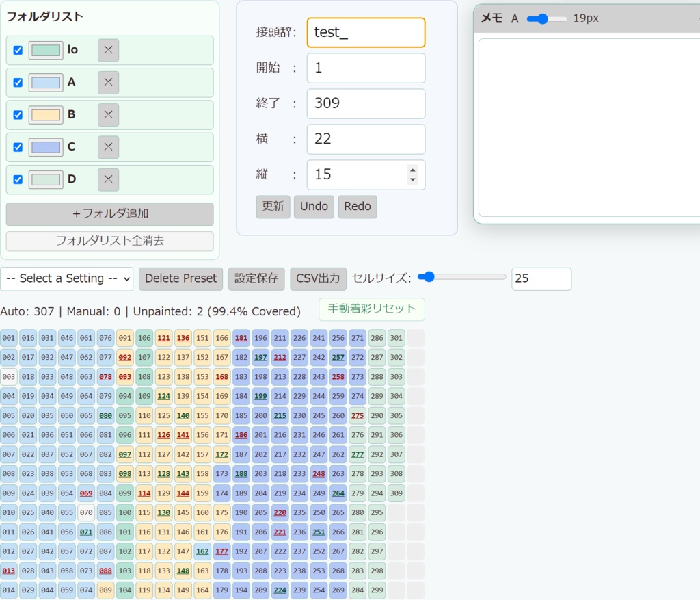Select grid cell 151
Screen dimensions: 700x600
[202, 338]
